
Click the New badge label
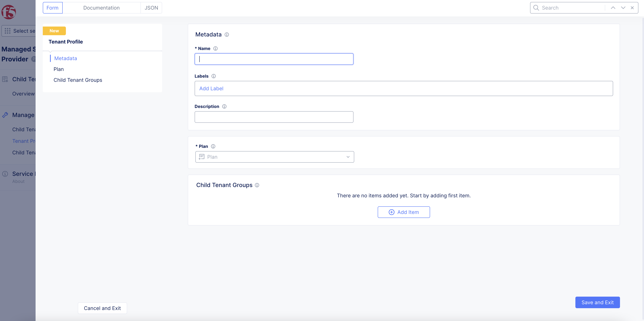tap(54, 31)
